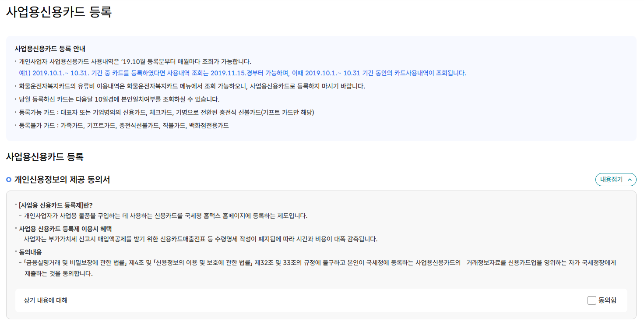Click the 상기 내용에 대해 text
Screen dimensions: 644x325
[46, 300]
